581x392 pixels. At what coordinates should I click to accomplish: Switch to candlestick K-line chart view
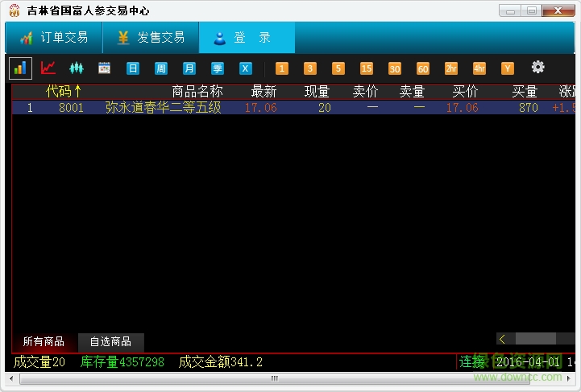[x=77, y=68]
